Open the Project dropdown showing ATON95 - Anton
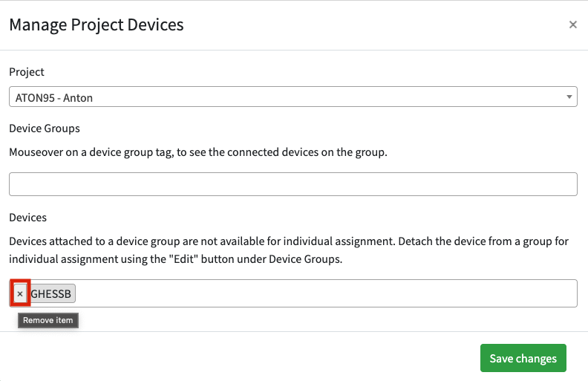 pos(293,97)
